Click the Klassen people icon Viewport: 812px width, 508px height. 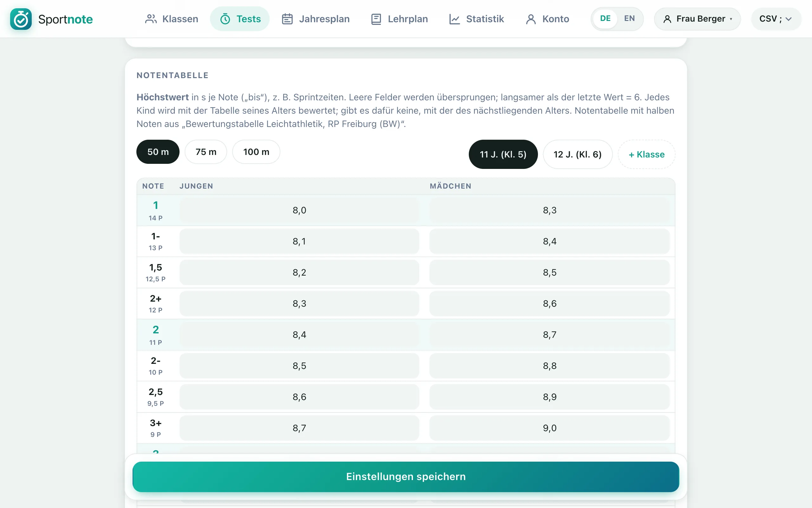click(151, 19)
